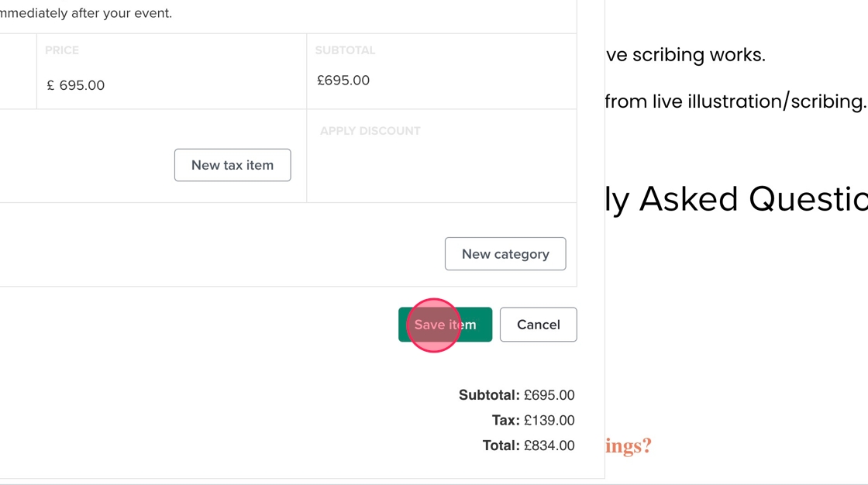This screenshot has height=485, width=868.
Task: Click the text ending 'scribing works.'
Action: coord(686,55)
